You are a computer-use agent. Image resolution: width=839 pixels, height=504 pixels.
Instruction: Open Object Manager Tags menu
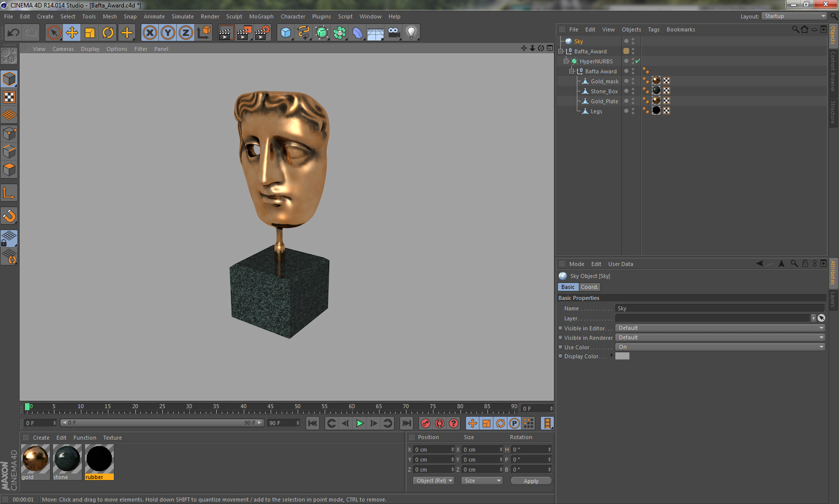(x=654, y=29)
